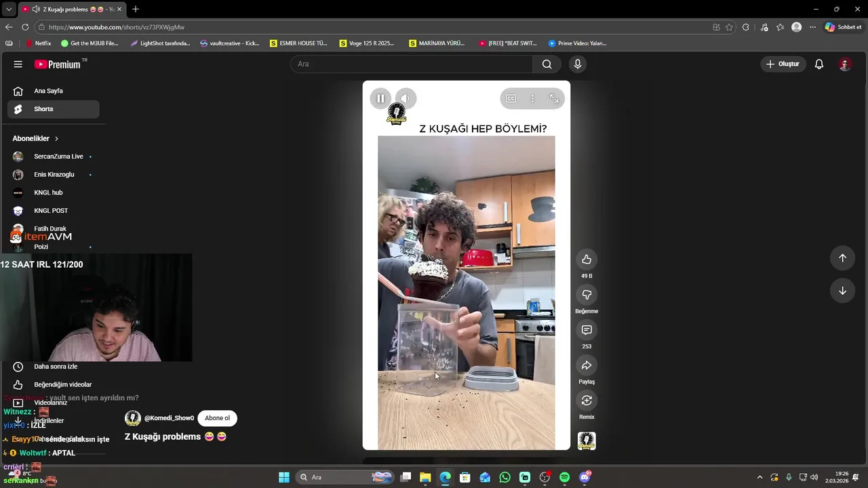
Task: Click the browser address bar URL
Action: pyautogui.click(x=117, y=27)
